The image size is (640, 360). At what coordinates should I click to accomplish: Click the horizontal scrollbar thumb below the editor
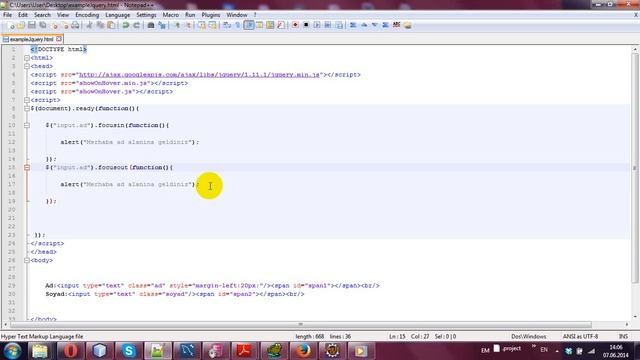[x=300, y=324]
